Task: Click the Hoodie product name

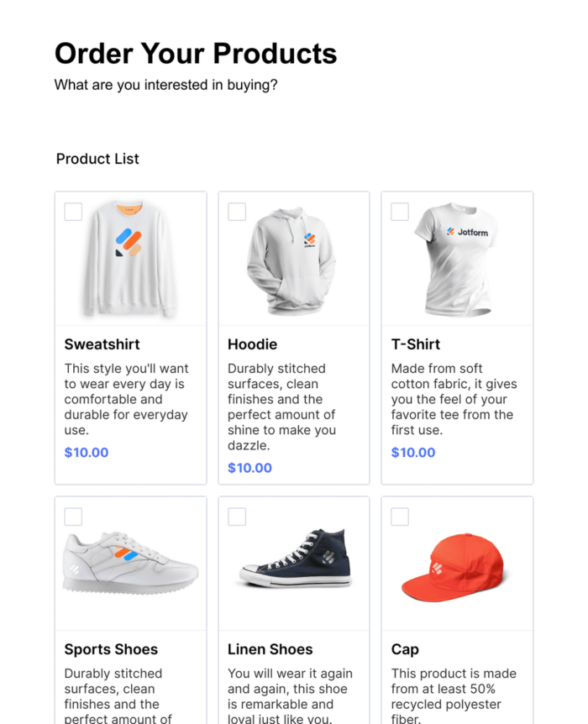Action: click(252, 344)
